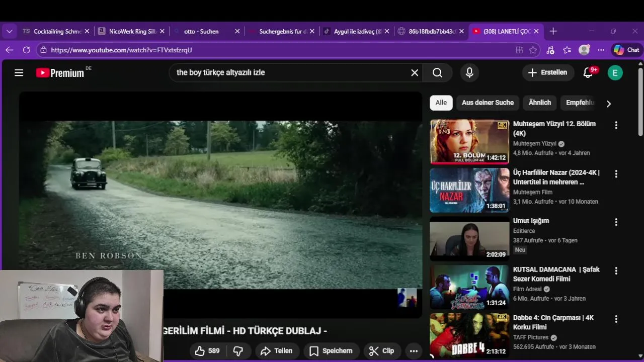Run search with the magnifier button
This screenshot has height=362, width=644.
point(437,73)
